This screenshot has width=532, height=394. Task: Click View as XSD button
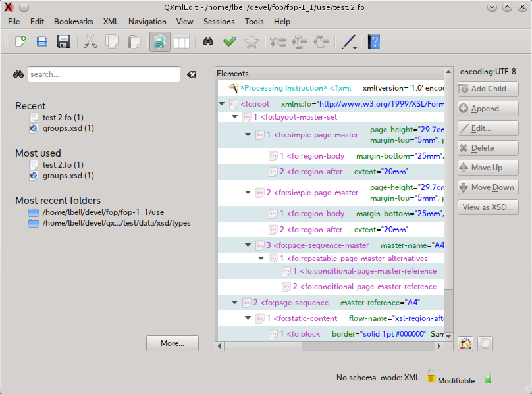tap(488, 207)
